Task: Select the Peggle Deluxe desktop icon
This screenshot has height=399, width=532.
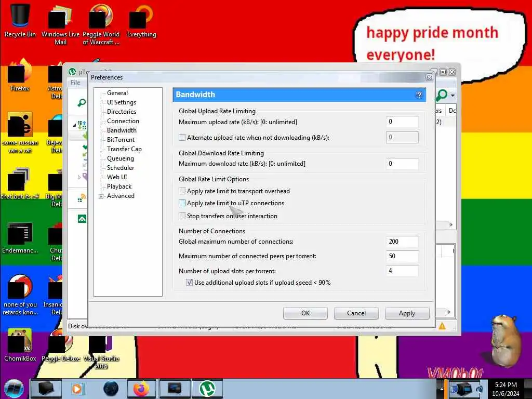Action: coord(61,345)
